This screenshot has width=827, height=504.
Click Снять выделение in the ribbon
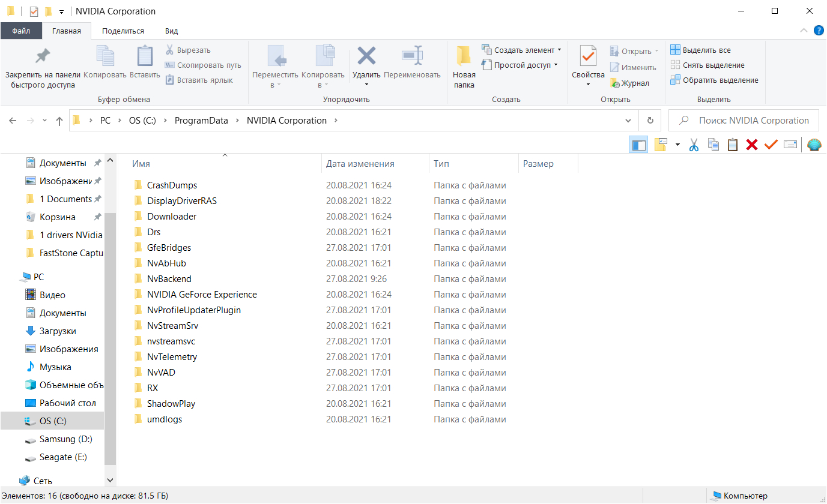[x=707, y=65]
